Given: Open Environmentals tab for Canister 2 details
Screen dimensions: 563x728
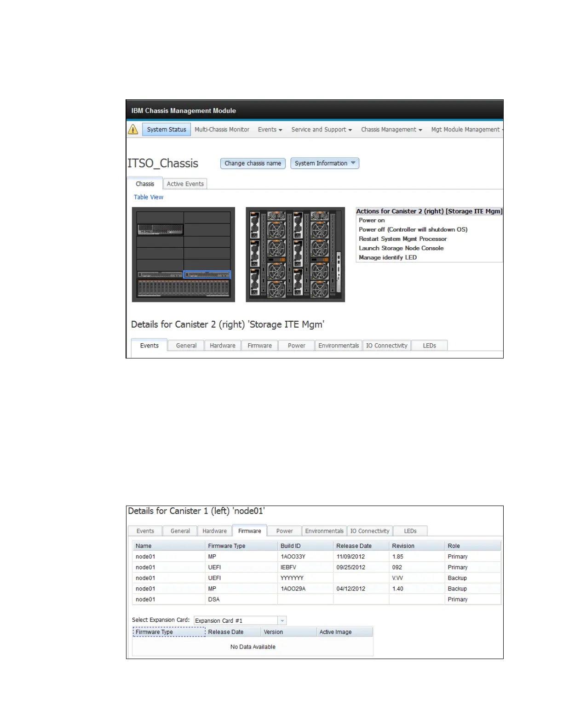Looking at the screenshot, I should (339, 346).
